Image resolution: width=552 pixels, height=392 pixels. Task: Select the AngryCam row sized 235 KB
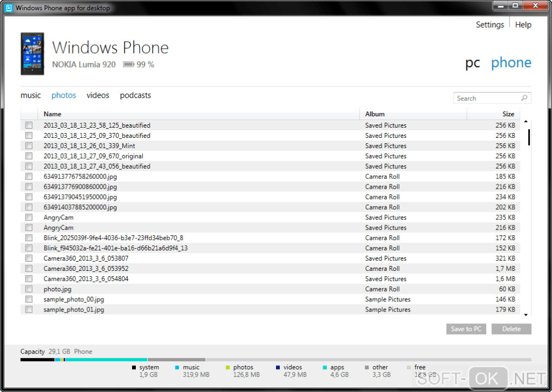pyautogui.click(x=270, y=217)
